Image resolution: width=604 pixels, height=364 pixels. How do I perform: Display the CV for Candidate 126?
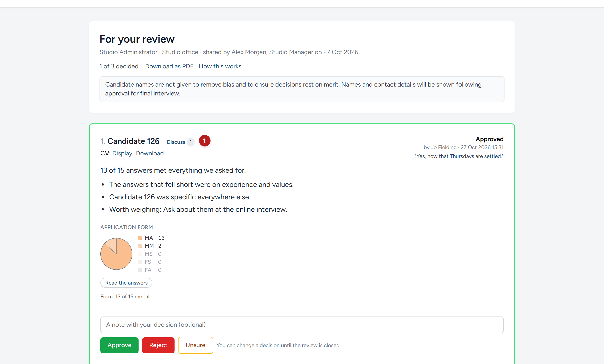coord(122,153)
